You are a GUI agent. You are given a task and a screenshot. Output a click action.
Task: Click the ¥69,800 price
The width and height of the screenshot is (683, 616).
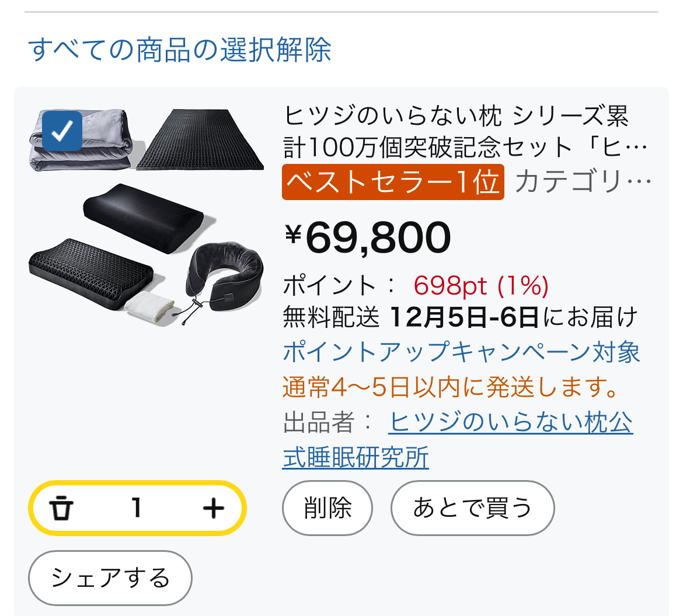pos(368,237)
